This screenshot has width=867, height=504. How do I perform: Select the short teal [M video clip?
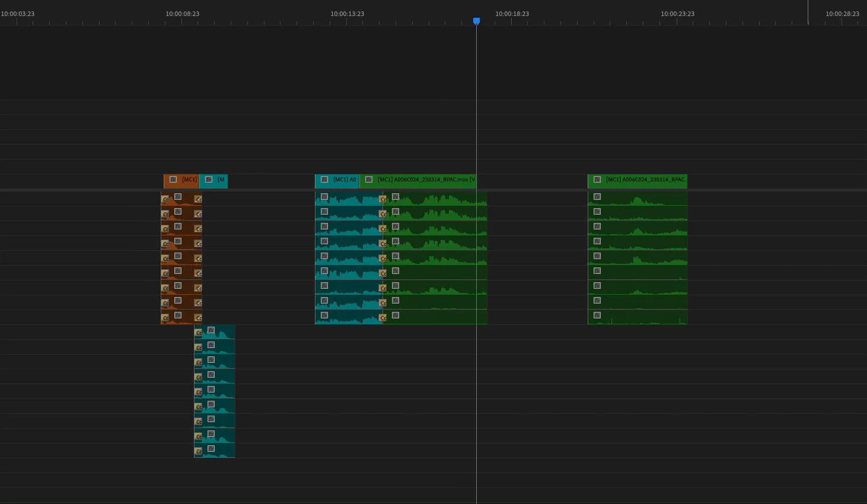click(213, 181)
